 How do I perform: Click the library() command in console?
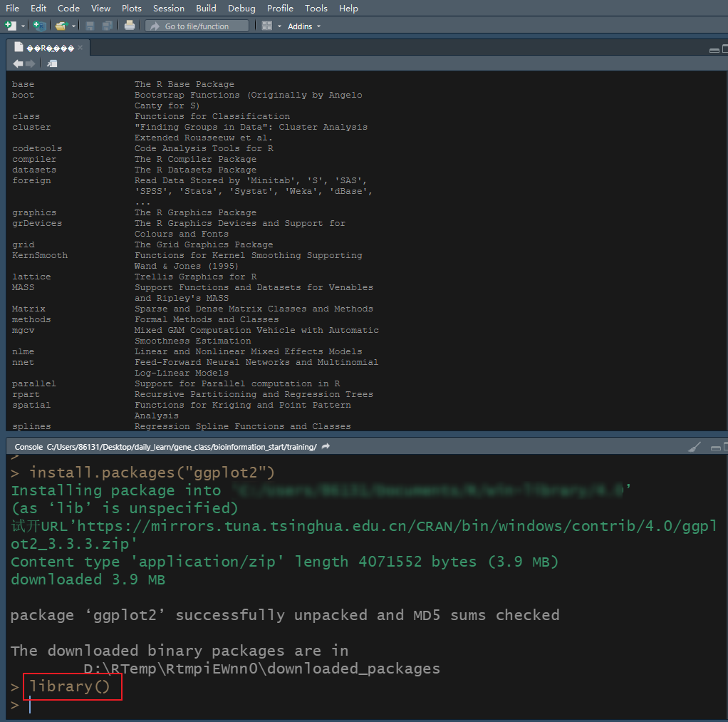coord(69,686)
